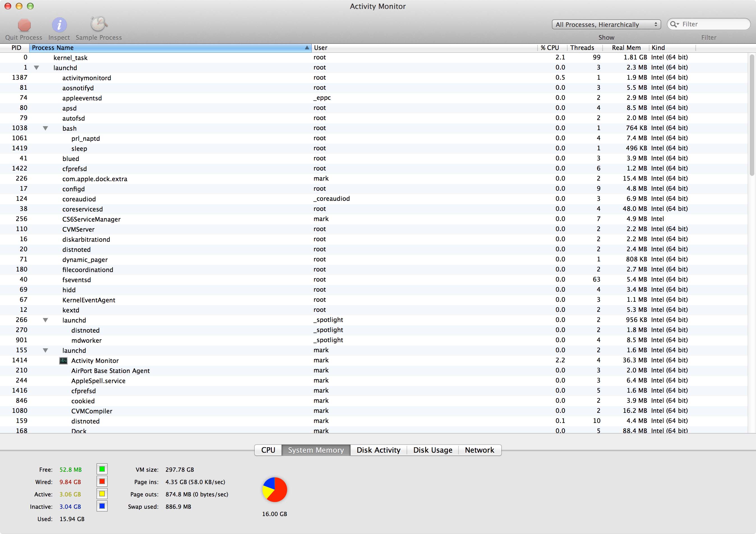The height and width of the screenshot is (534, 756).
Task: Select distnoted with PID 159
Action: pyautogui.click(x=374, y=421)
